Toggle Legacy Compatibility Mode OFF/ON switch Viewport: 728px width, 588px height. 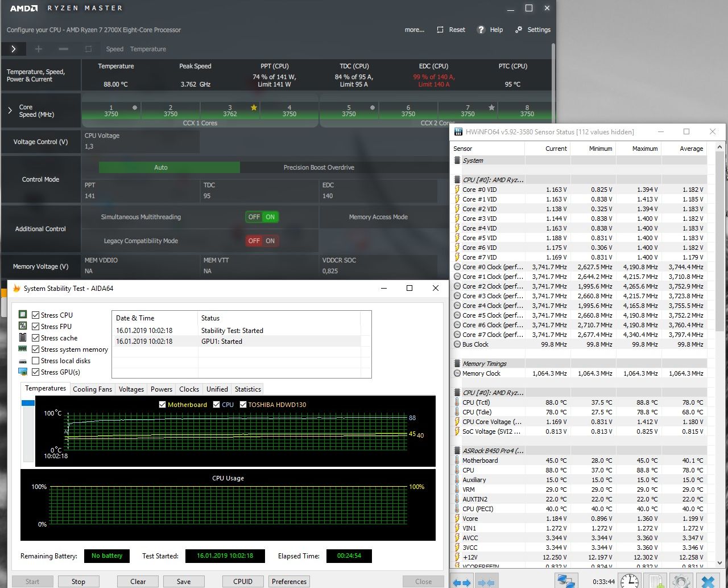[262, 241]
